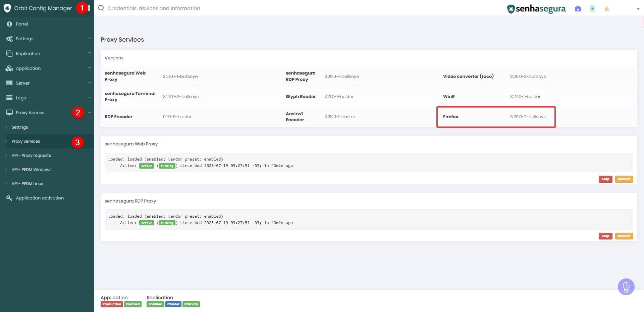Stop the senhasegura RDP Proxy service
The height and width of the screenshot is (312, 644).
[605, 236]
